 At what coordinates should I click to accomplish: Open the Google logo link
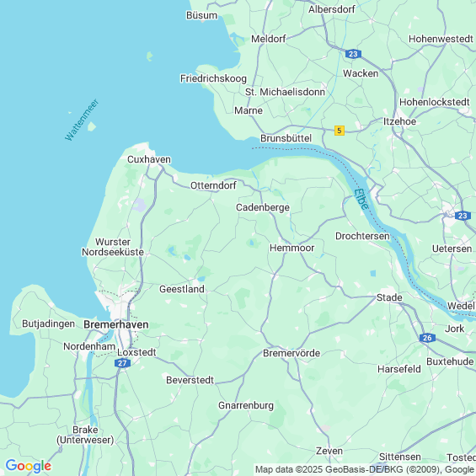[x=29, y=466]
